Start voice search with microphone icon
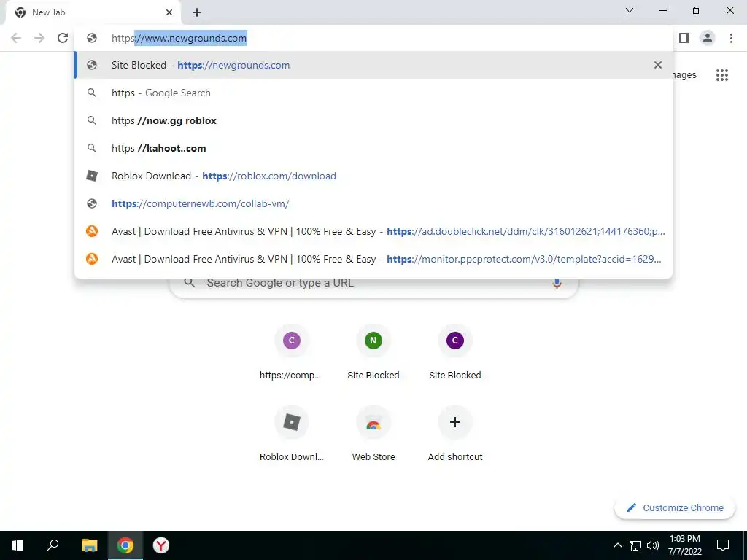The width and height of the screenshot is (747, 560). click(x=557, y=283)
